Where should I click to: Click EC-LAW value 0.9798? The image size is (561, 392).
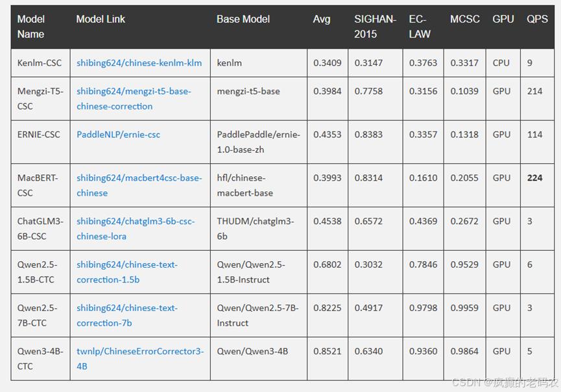(x=424, y=308)
